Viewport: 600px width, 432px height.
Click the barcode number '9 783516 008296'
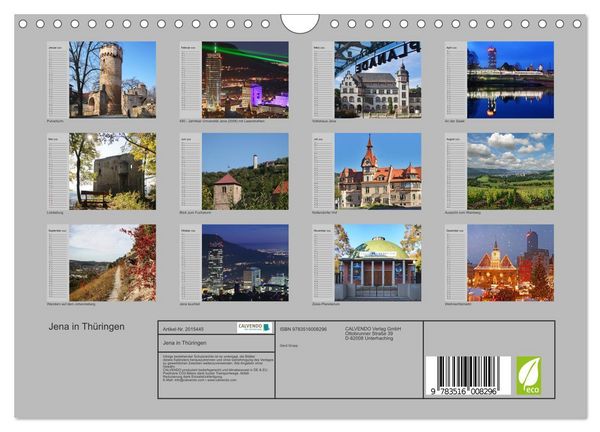463,391
